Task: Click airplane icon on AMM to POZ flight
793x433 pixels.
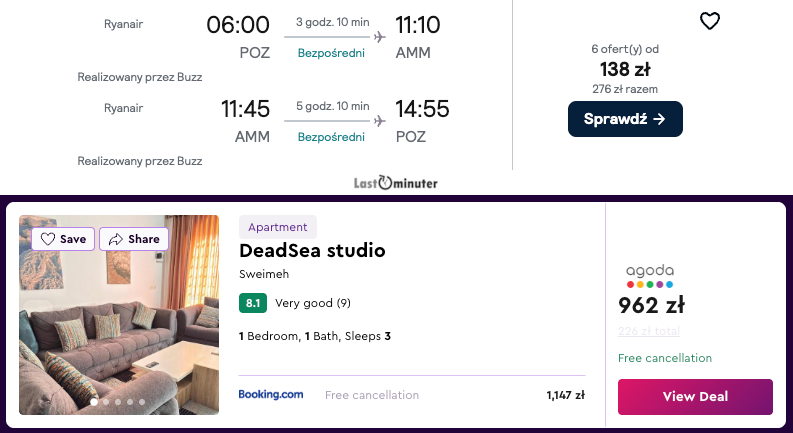Action: tap(379, 121)
